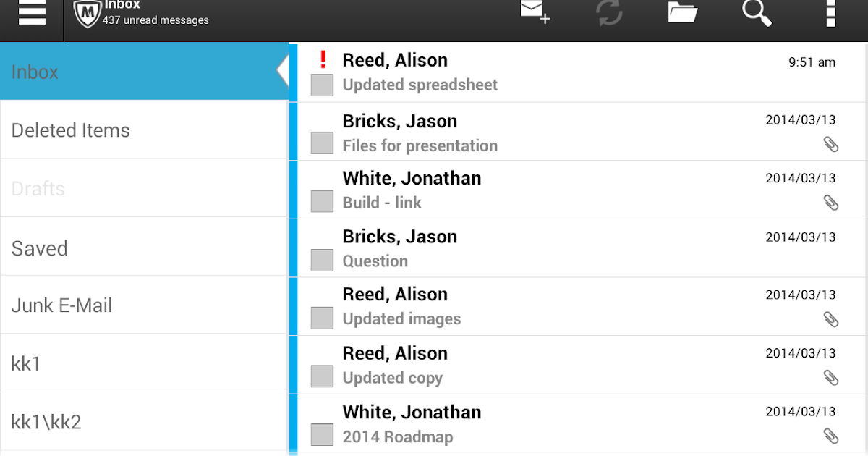
Task: Open the Deleted Items folder
Action: coord(71,130)
